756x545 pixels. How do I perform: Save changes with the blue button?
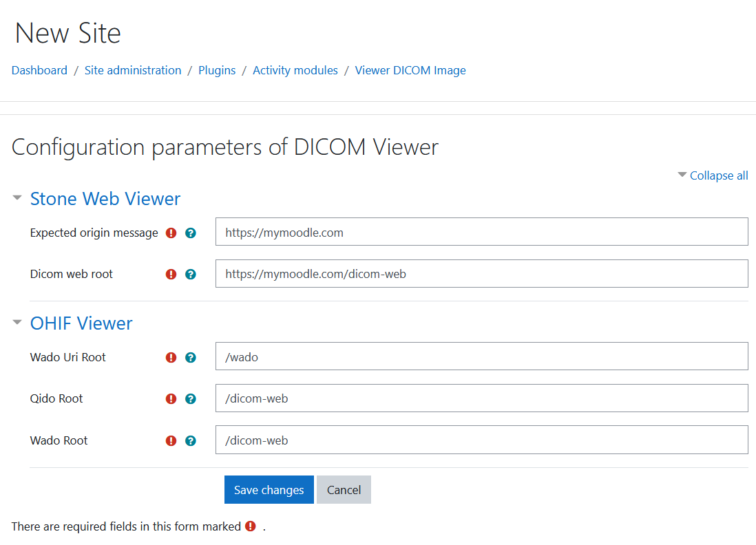[269, 489]
